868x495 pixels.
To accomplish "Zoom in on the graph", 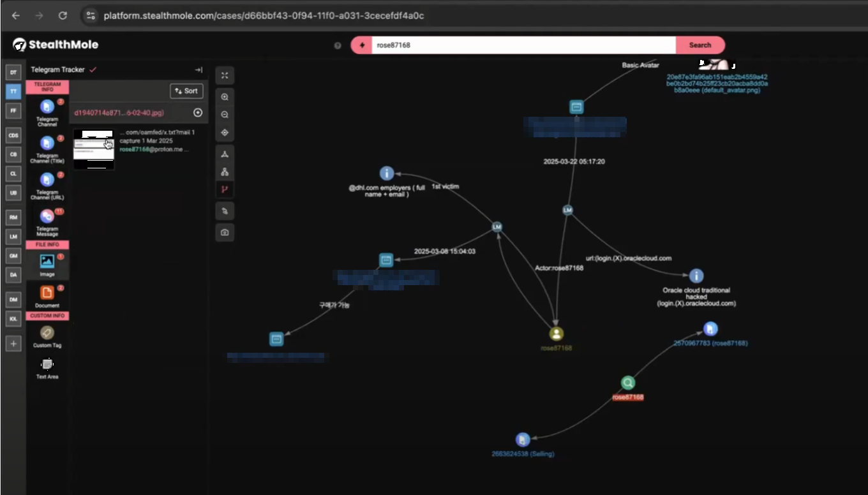I will click(225, 97).
